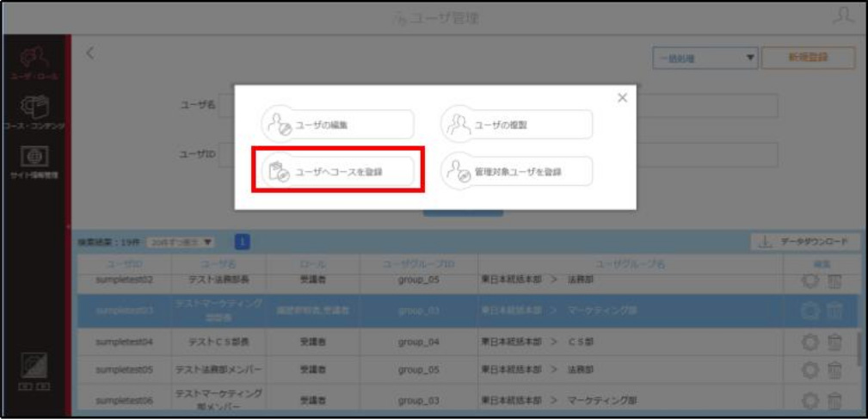Select page number 1 in pagination
This screenshot has width=868, height=419.
(243, 242)
